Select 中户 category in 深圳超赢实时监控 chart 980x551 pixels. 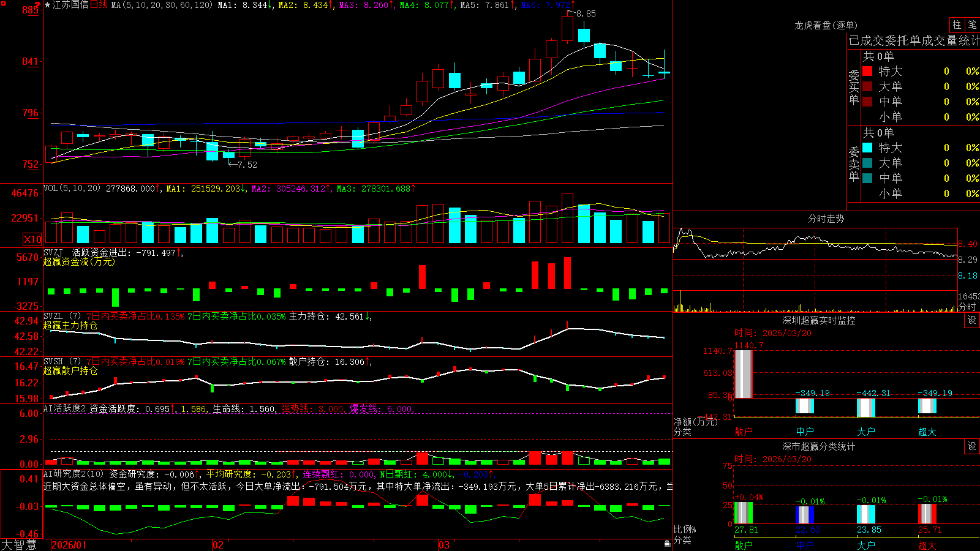(805, 432)
